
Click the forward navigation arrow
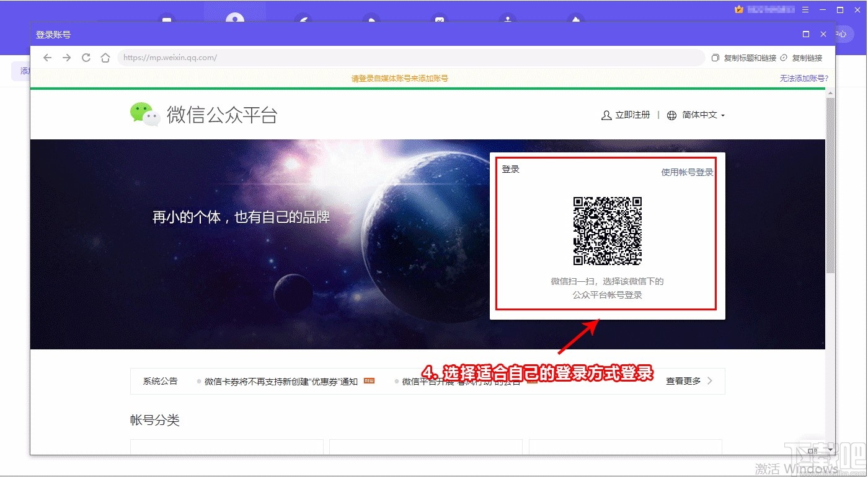67,57
